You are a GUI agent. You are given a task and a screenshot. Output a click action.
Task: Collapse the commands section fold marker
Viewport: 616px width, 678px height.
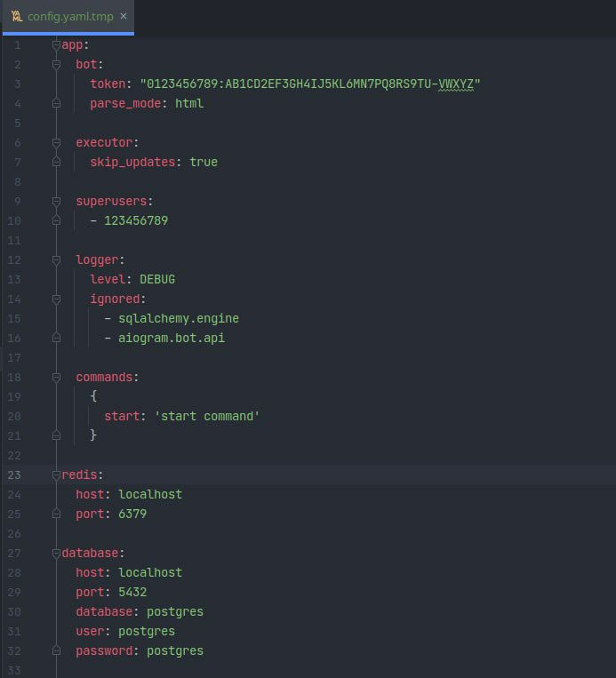[56, 378]
